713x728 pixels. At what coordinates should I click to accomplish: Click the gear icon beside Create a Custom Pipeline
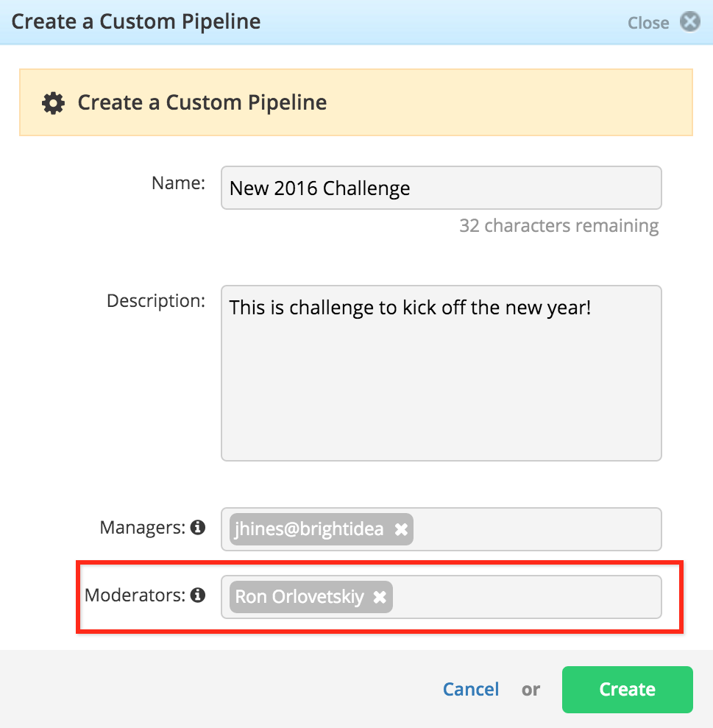pyautogui.click(x=54, y=103)
